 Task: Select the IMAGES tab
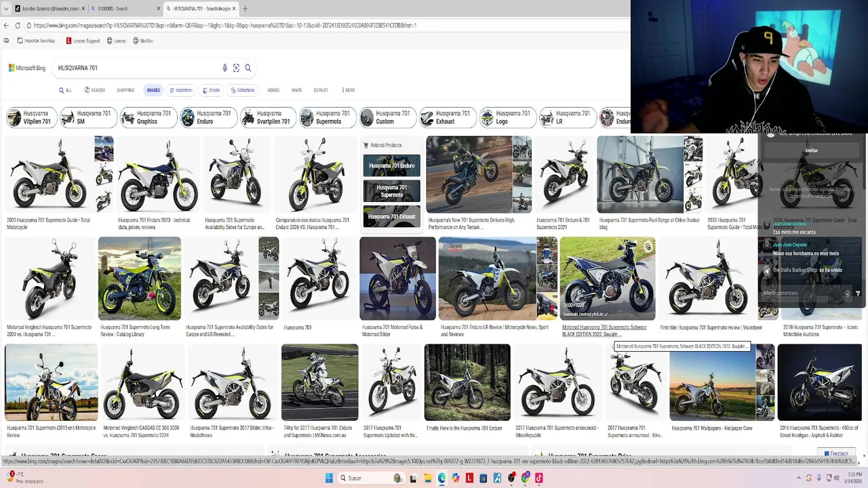coord(153,90)
